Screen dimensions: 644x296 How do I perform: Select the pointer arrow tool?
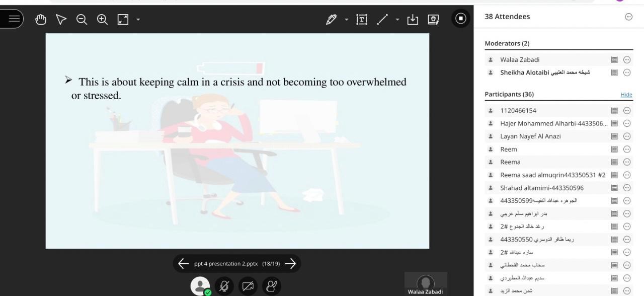(61, 19)
